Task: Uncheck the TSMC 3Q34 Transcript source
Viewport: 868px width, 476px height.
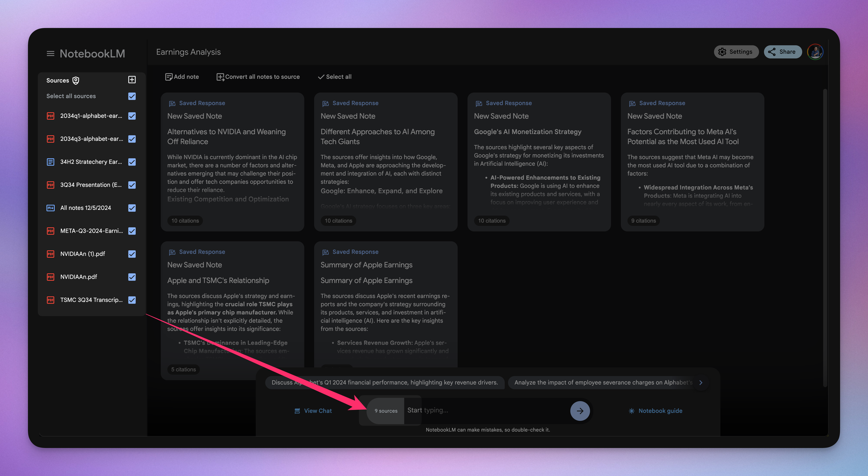Action: tap(132, 300)
